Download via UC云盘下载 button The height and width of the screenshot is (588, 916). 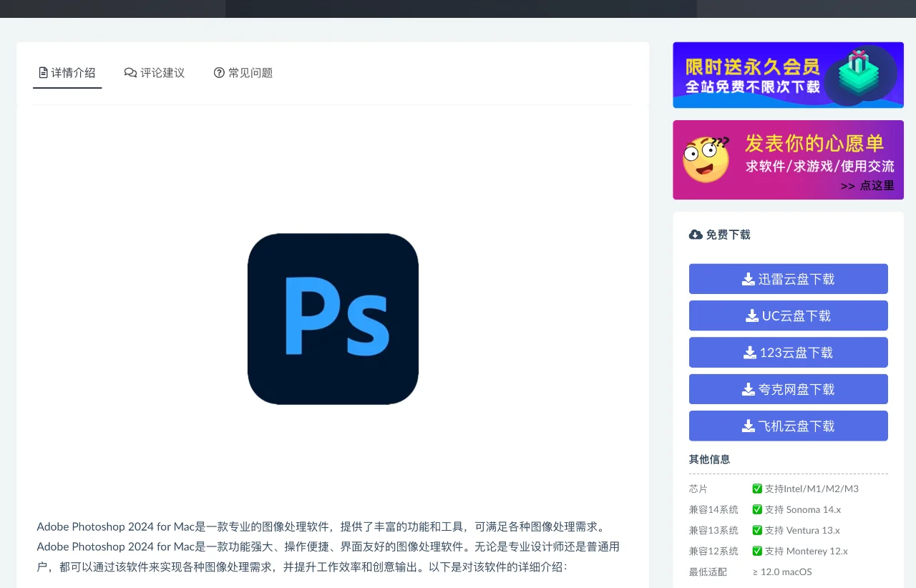(x=789, y=315)
